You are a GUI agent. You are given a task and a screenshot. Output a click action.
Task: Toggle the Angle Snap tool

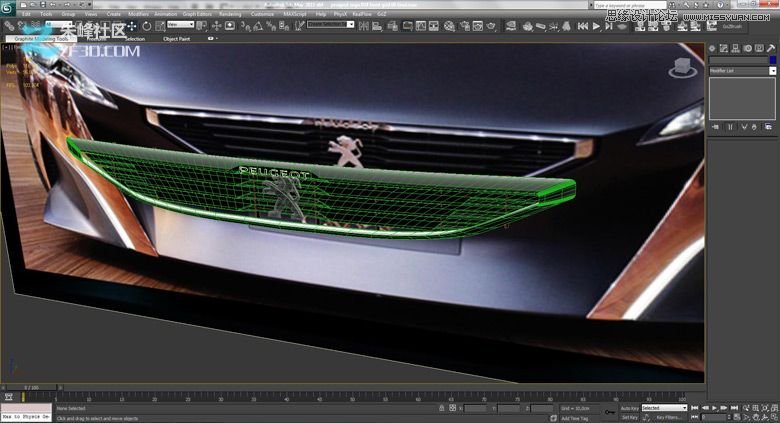(x=258, y=26)
